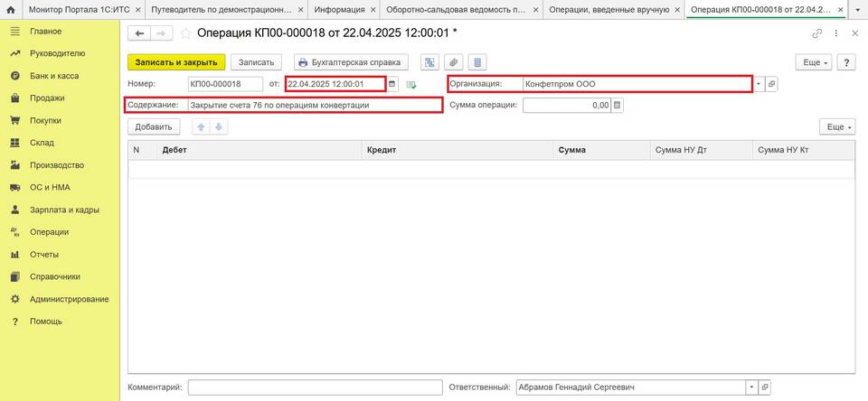
Task: Expand the Организация dropdown list
Action: (759, 84)
